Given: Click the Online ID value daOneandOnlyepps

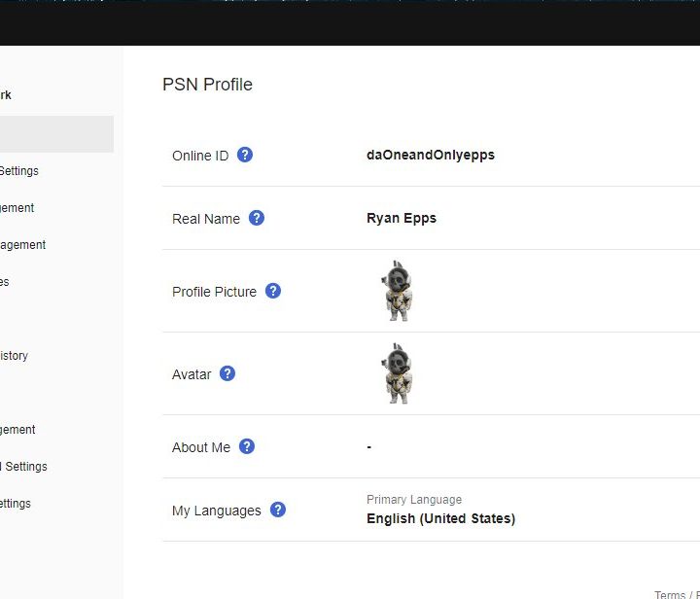Looking at the screenshot, I should 431,155.
